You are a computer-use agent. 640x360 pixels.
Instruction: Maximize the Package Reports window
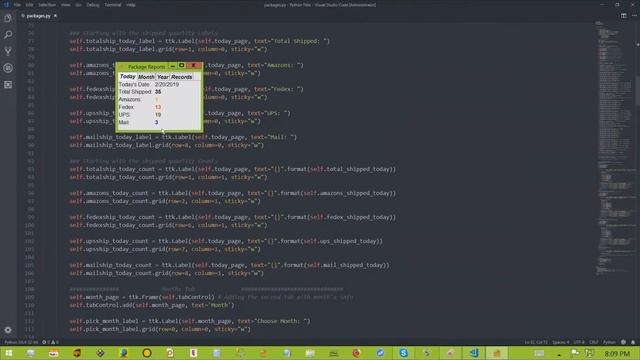click(182, 66)
